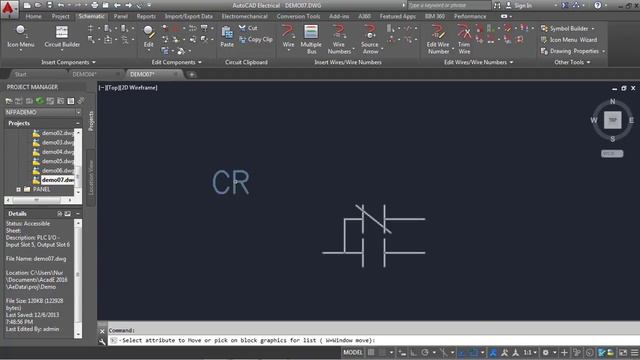Launch Icon Menu Wizard
The height and width of the screenshot is (360, 640).
569,40
